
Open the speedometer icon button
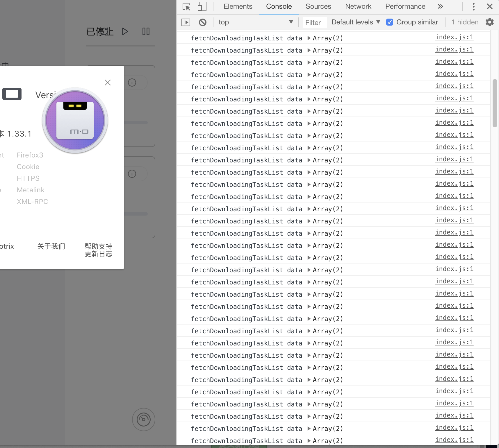pyautogui.click(x=144, y=420)
